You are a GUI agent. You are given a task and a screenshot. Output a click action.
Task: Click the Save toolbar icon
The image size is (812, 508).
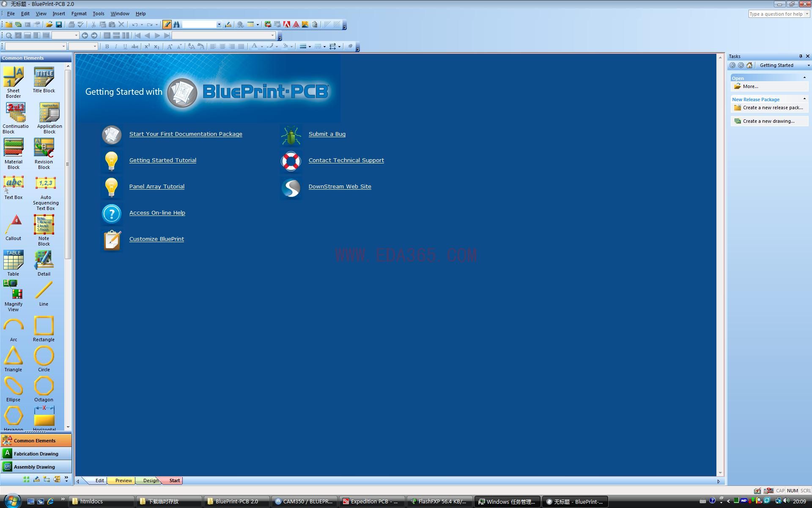[59, 25]
